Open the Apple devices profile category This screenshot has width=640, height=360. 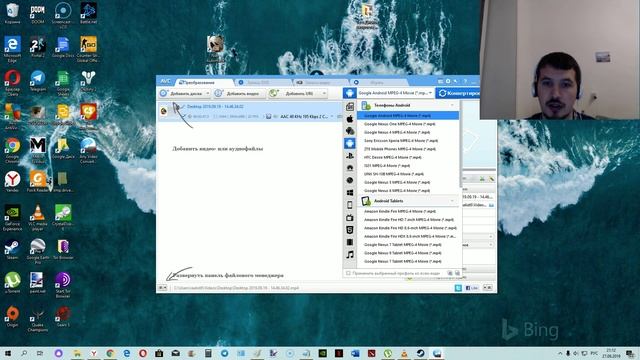point(350,119)
